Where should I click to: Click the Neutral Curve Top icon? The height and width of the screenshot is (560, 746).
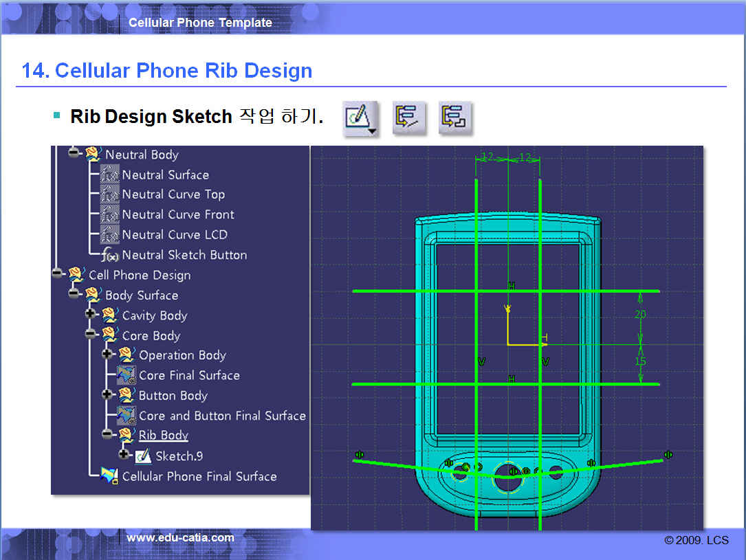coord(110,194)
